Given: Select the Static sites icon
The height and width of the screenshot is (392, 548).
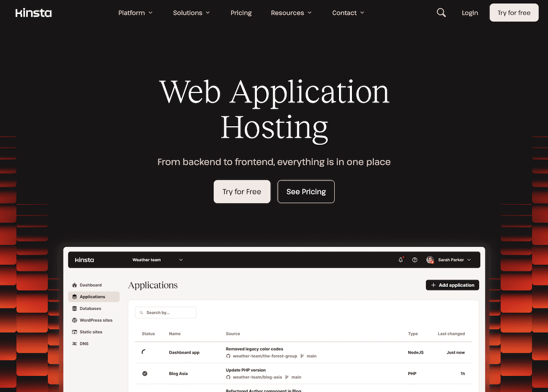Looking at the screenshot, I should coord(74,332).
